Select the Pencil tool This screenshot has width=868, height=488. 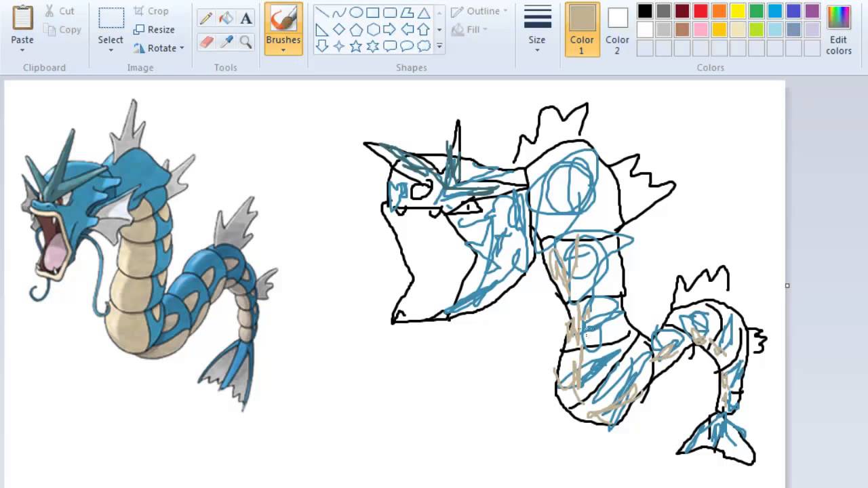206,18
